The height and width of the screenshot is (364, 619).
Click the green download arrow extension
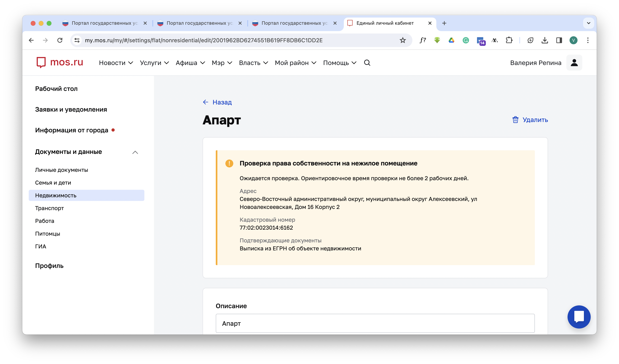(x=437, y=40)
